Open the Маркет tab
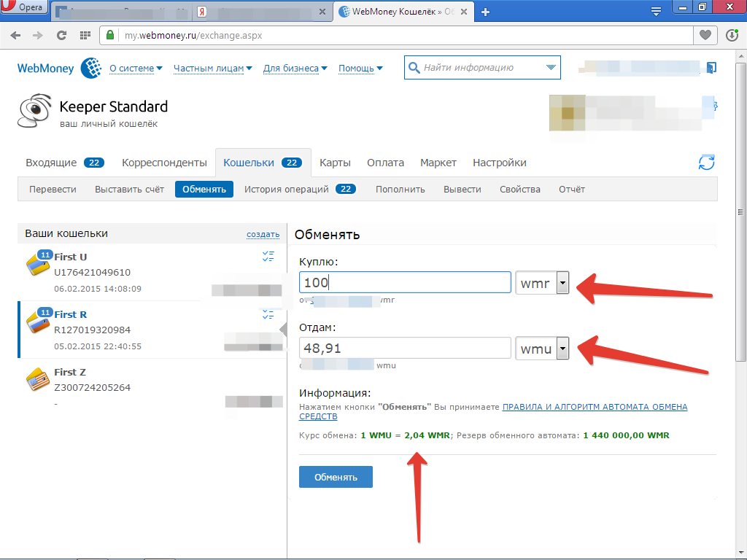 [x=438, y=163]
